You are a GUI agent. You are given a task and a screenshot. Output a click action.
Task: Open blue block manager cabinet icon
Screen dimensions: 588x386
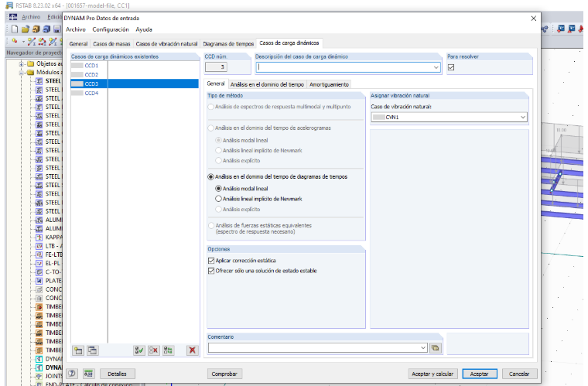(x=46, y=29)
